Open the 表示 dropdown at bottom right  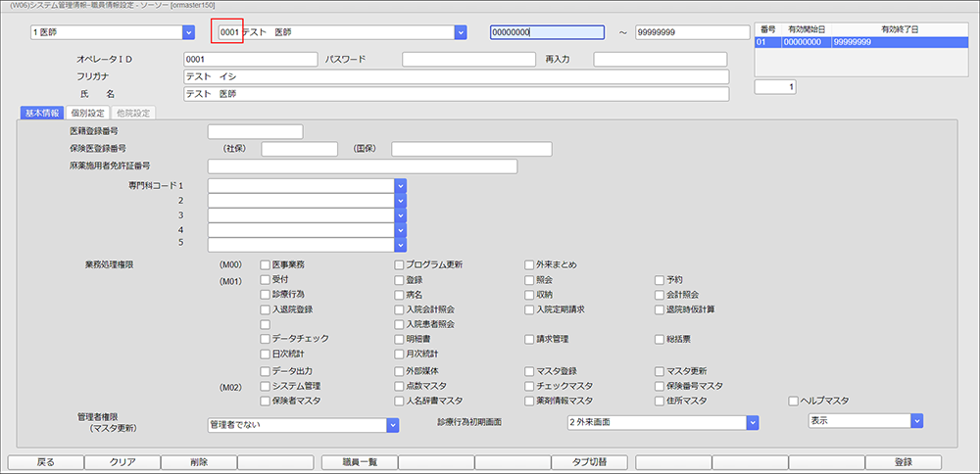916,420
